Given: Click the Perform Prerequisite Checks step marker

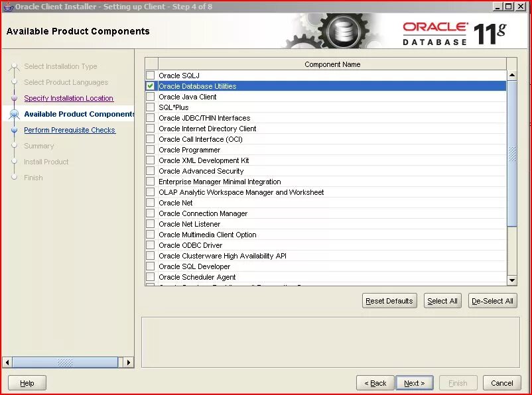Looking at the screenshot, I should pyautogui.click(x=14, y=130).
